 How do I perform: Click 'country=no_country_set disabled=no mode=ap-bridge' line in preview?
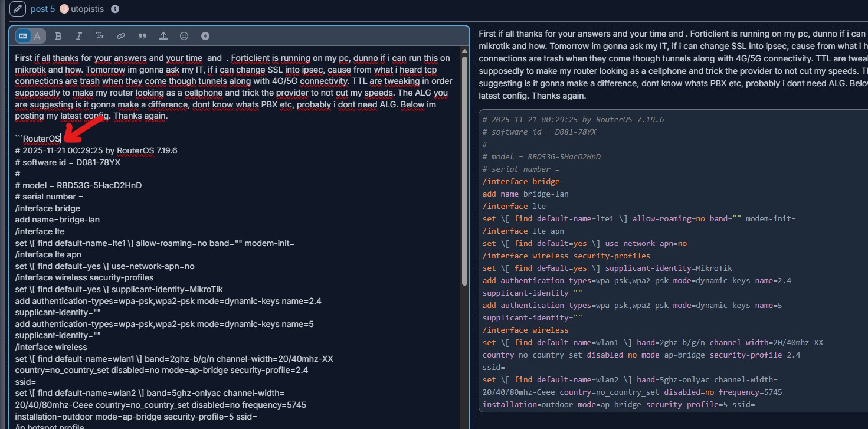tap(641, 355)
